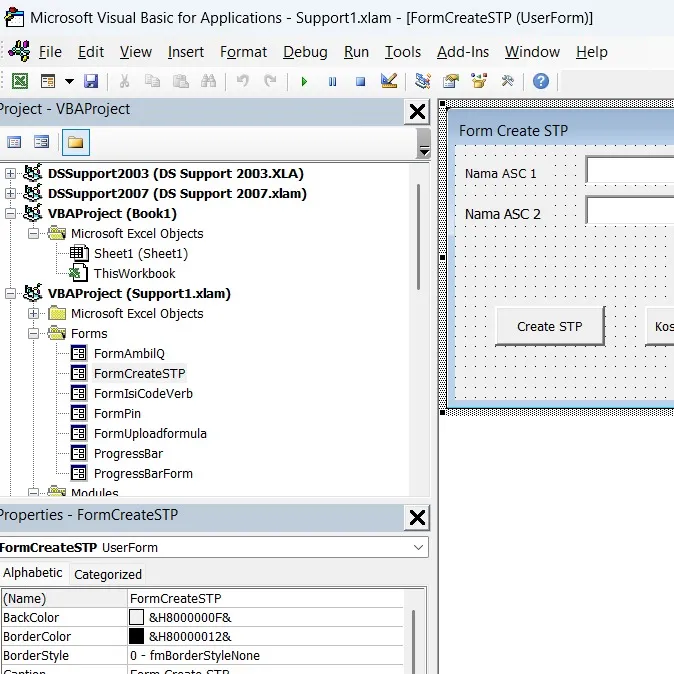
Task: Click the Nama ASC 1 text field
Action: point(630,172)
